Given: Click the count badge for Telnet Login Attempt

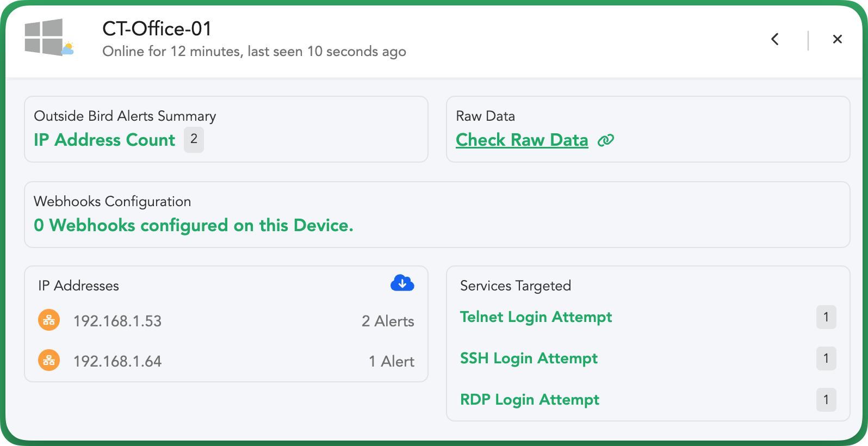Looking at the screenshot, I should pos(826,317).
